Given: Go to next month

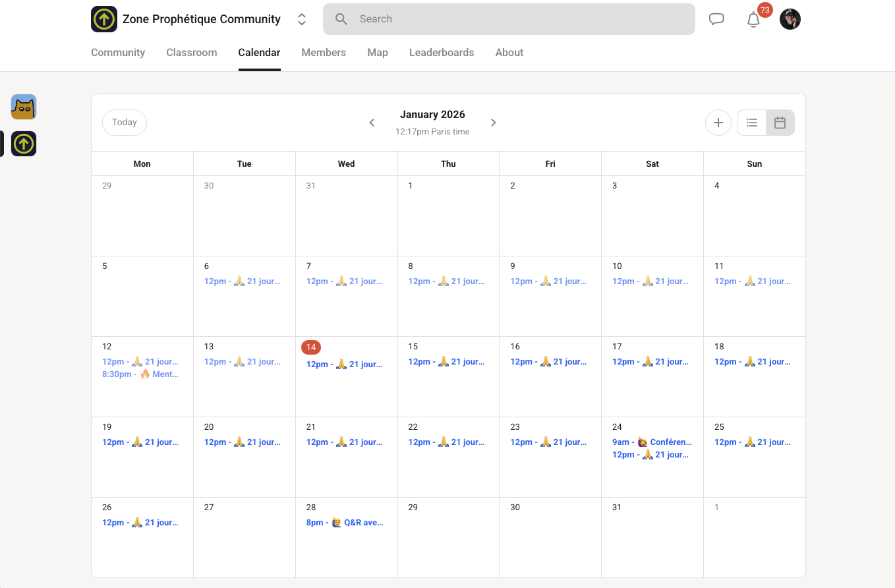Looking at the screenshot, I should (x=493, y=123).
